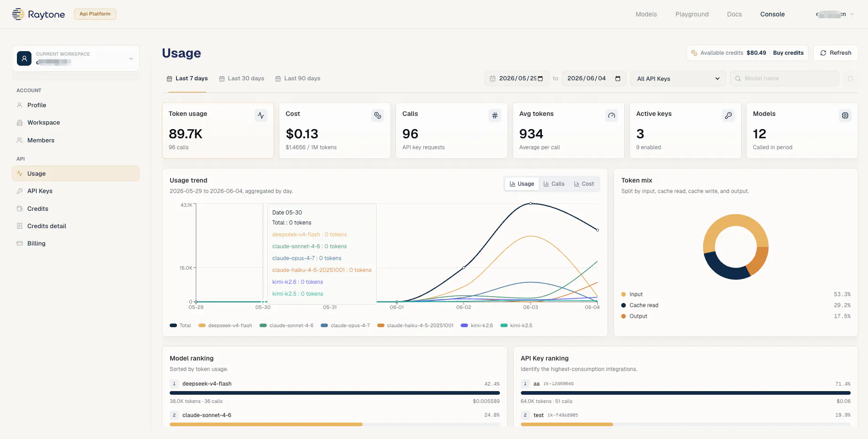Open Billing page from sidebar
Image resolution: width=868 pixels, height=439 pixels.
76,243
